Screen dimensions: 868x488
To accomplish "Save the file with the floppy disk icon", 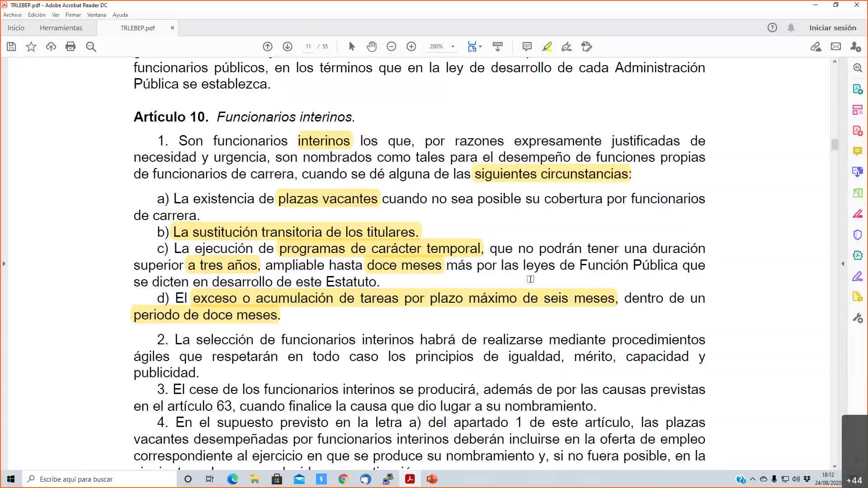I will point(11,47).
